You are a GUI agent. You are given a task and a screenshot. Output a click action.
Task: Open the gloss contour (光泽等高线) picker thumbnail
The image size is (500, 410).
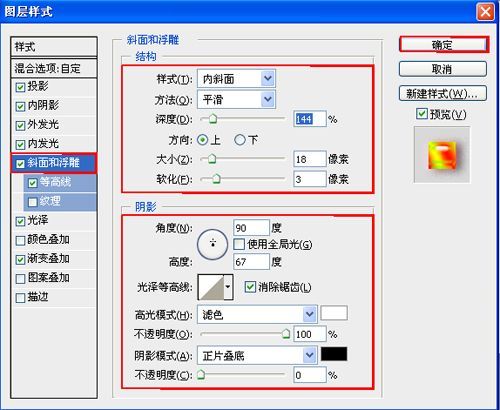click(211, 287)
